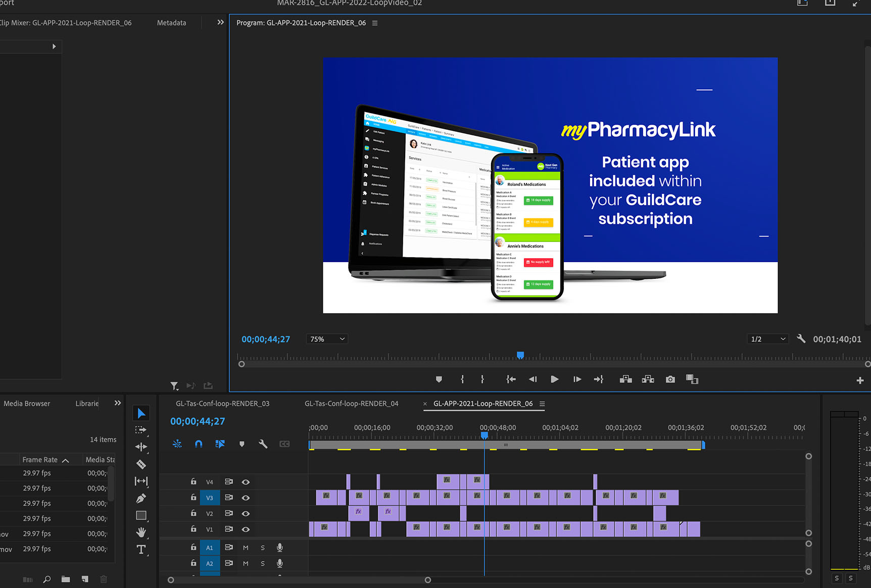Open GL-APP-2021-Loop-RENDER_06 timeline panel menu
871x588 pixels.
pyautogui.click(x=542, y=404)
